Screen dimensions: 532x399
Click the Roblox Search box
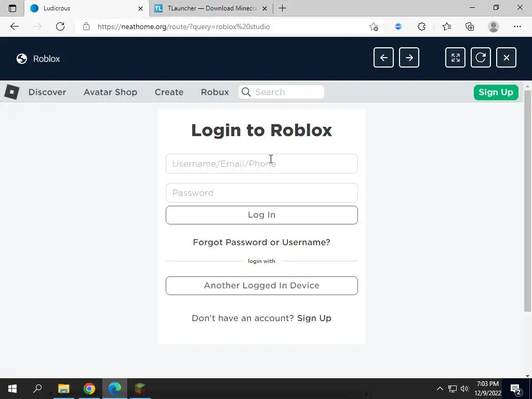[x=281, y=92]
